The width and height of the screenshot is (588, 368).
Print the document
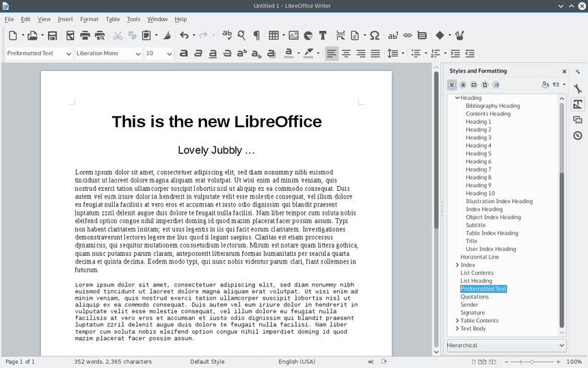click(85, 36)
